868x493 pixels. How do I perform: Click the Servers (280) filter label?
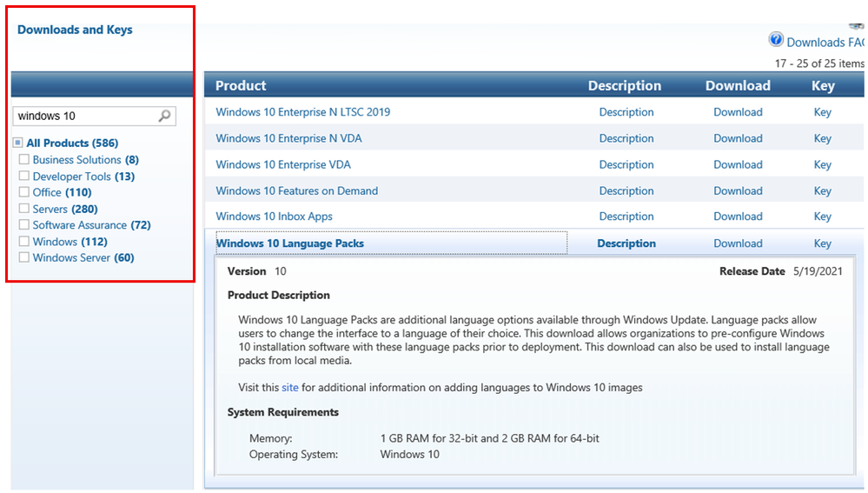pyautogui.click(x=65, y=209)
